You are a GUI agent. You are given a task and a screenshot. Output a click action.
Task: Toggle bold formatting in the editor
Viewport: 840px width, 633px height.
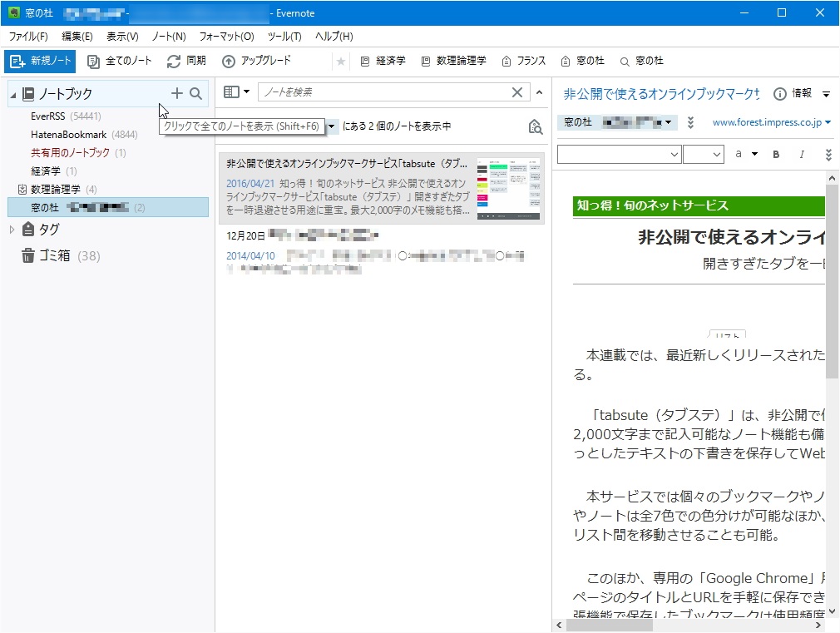pyautogui.click(x=775, y=155)
